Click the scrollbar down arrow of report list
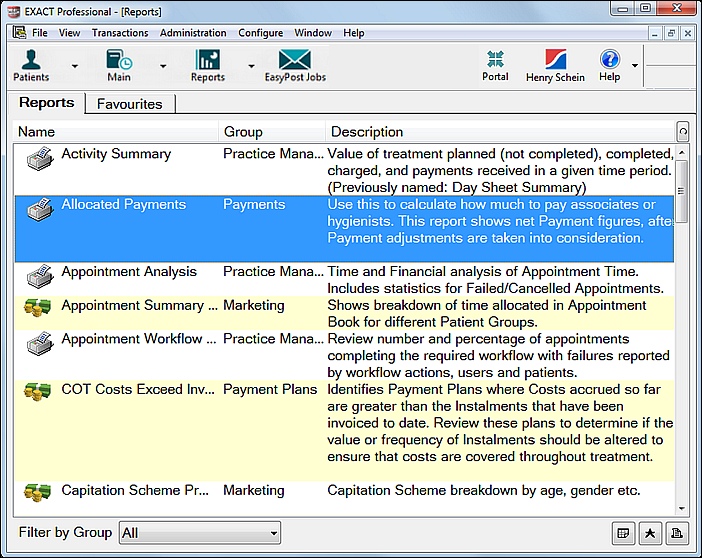 point(682,508)
